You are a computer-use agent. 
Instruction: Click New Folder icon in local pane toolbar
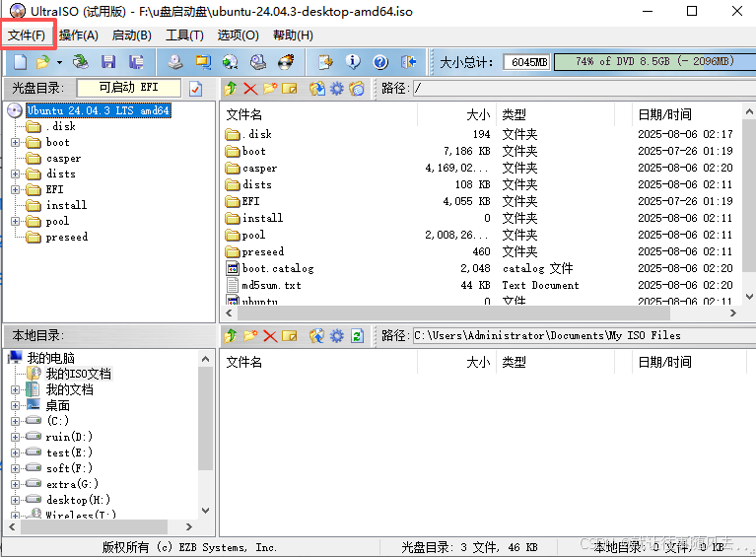point(250,335)
